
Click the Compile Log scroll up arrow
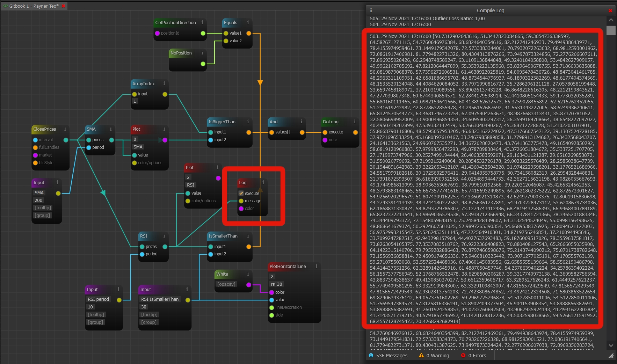coord(611,20)
